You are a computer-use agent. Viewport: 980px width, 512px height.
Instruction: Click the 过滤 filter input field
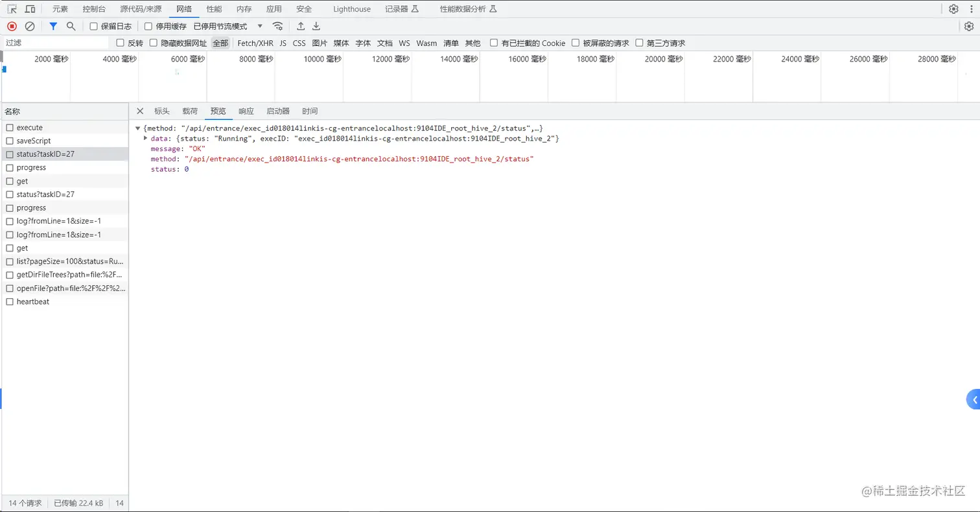(56, 43)
